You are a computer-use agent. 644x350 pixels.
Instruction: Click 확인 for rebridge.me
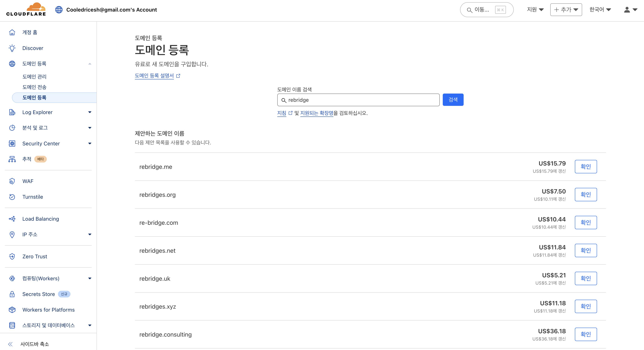click(x=586, y=166)
